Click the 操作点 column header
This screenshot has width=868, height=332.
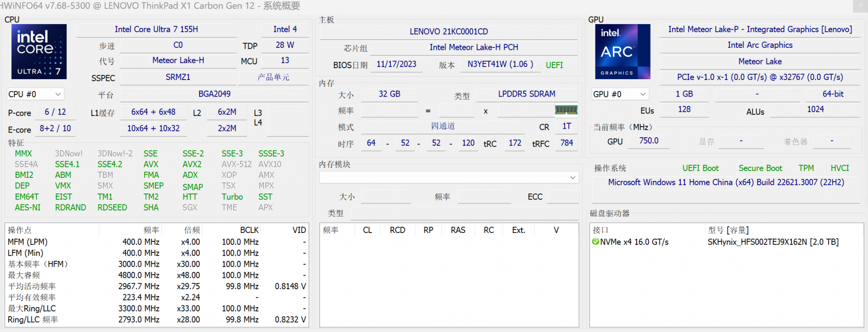tap(20, 230)
